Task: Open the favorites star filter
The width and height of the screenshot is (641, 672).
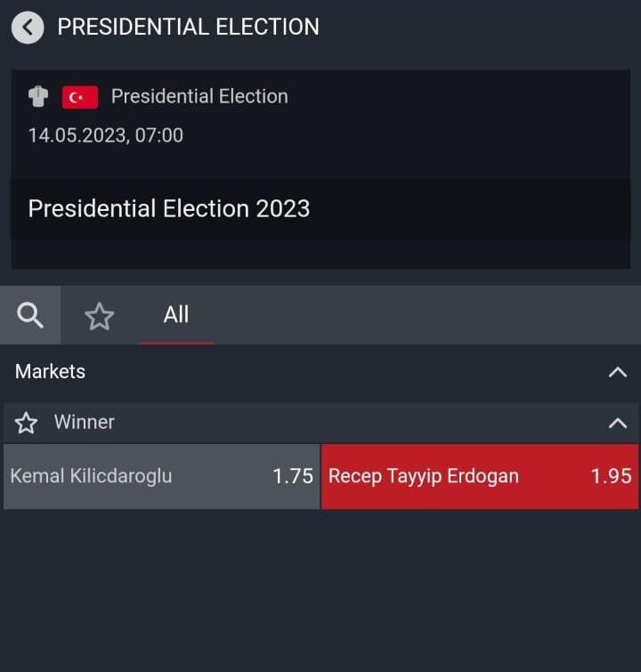Action: coord(99,316)
